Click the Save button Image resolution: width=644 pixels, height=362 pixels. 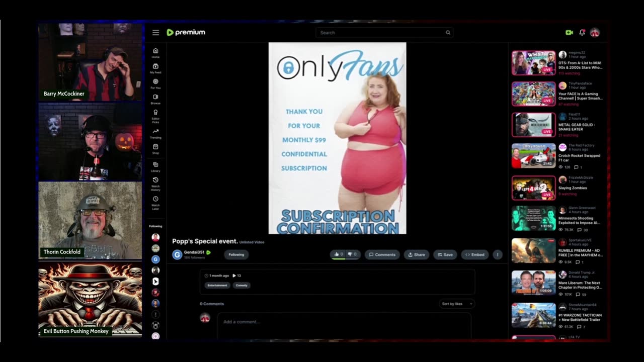coord(445,254)
